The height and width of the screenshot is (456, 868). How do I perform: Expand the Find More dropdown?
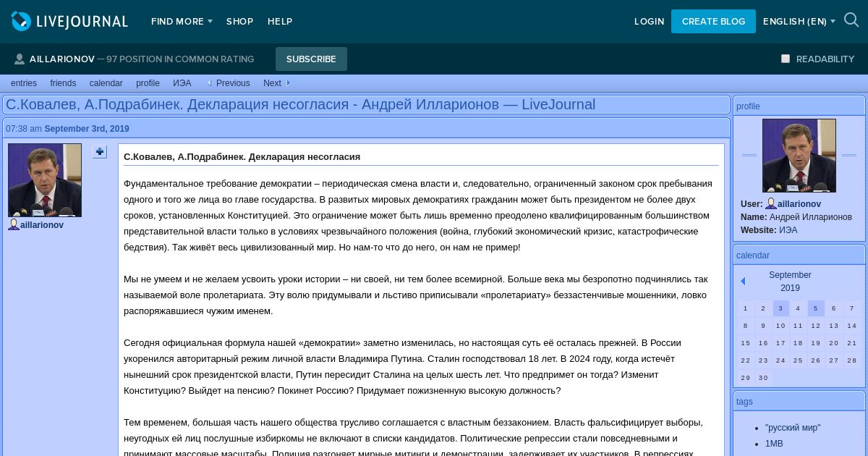(182, 22)
